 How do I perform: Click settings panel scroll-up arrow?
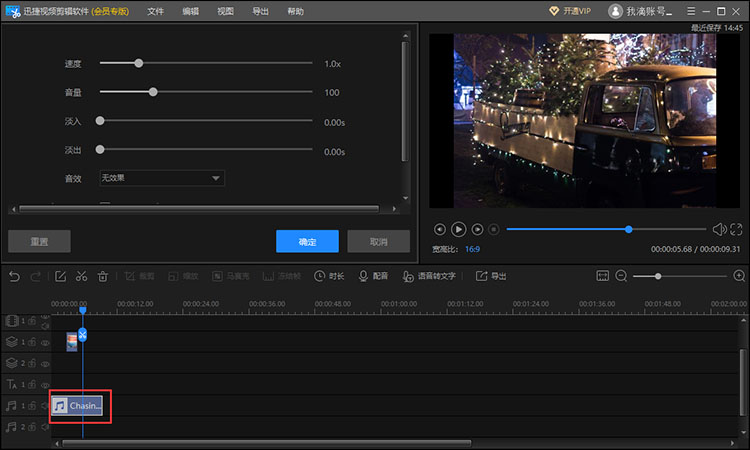coord(406,36)
